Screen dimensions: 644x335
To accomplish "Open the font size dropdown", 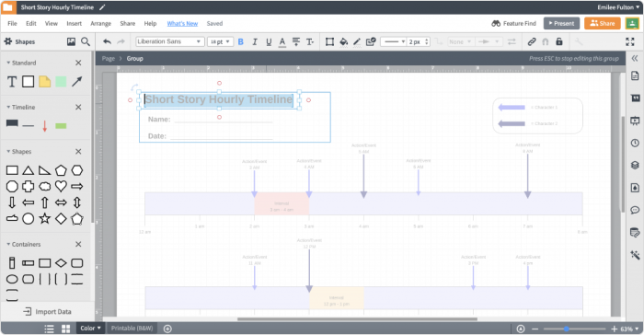I will 220,41.
